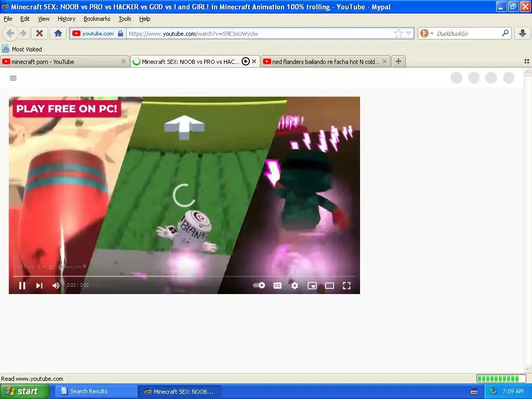Screen dimensions: 532x399
Task: Click the Minecraft SEX: NOOB taskbar button
Action: coord(179,392)
